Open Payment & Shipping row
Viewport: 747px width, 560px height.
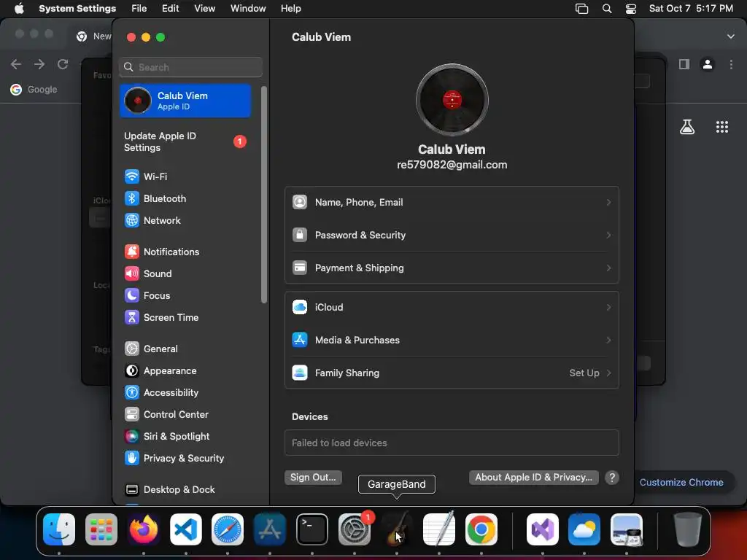tap(452, 268)
